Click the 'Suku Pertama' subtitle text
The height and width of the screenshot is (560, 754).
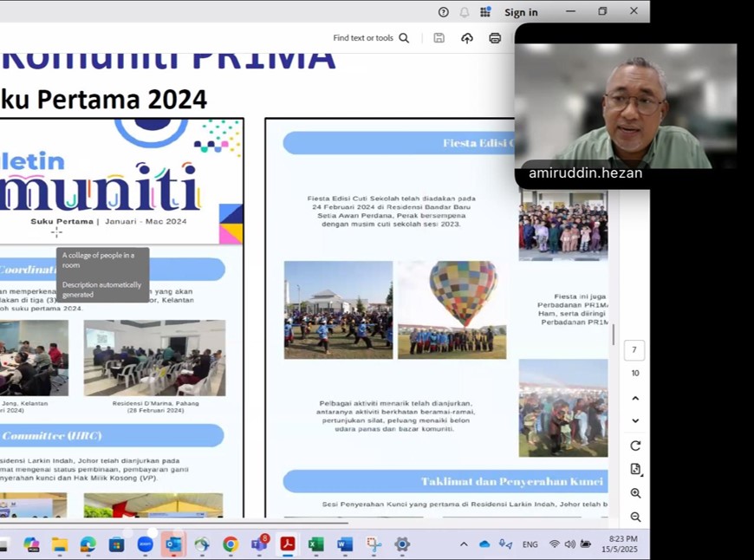click(62, 221)
